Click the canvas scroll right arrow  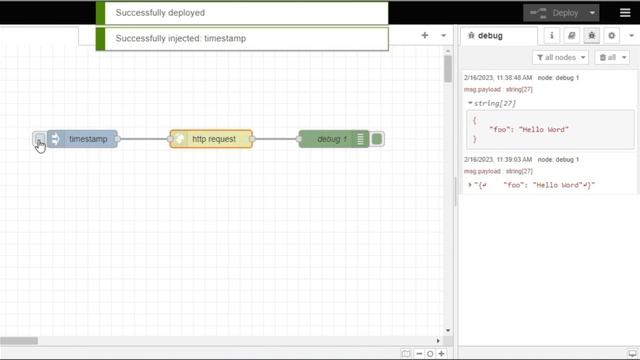click(x=438, y=340)
